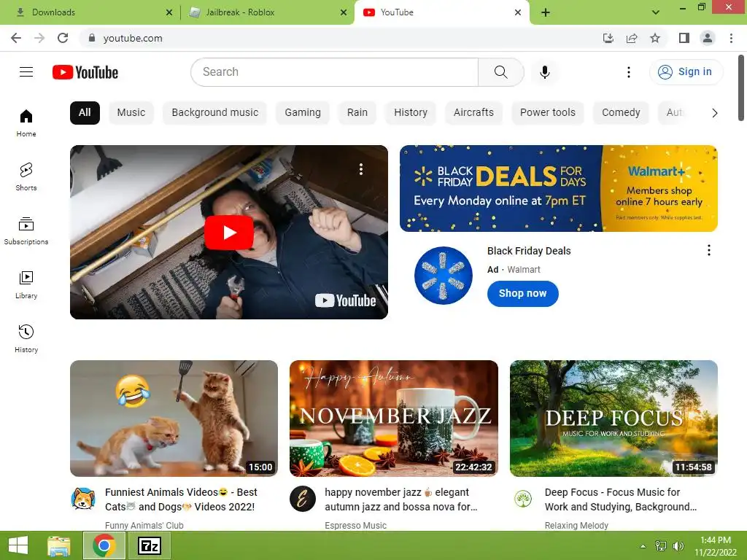
Task: Open Black Friday Deals ad options menu
Action: [709, 251]
